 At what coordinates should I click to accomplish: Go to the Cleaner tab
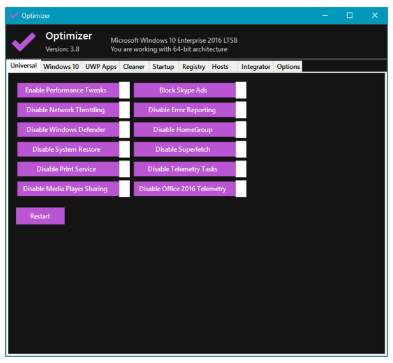point(134,67)
